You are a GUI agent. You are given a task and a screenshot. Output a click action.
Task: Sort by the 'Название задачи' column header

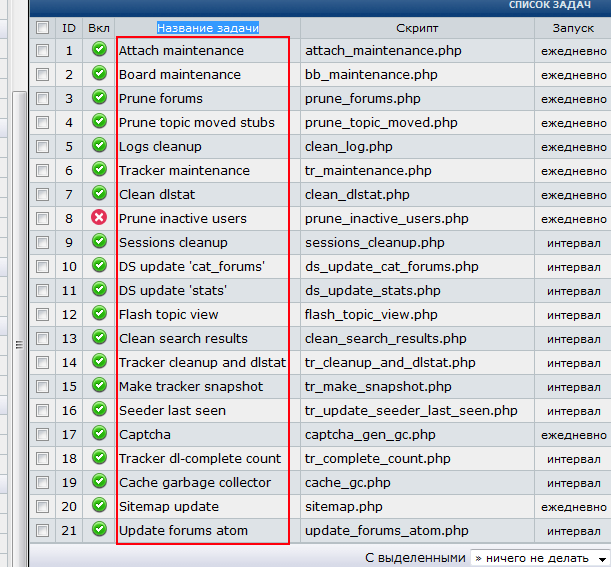(x=208, y=27)
